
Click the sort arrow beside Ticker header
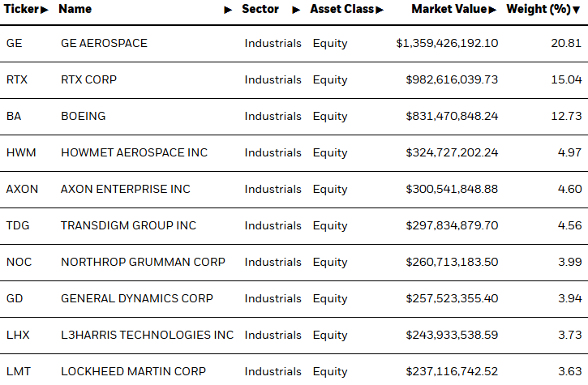coord(45,10)
